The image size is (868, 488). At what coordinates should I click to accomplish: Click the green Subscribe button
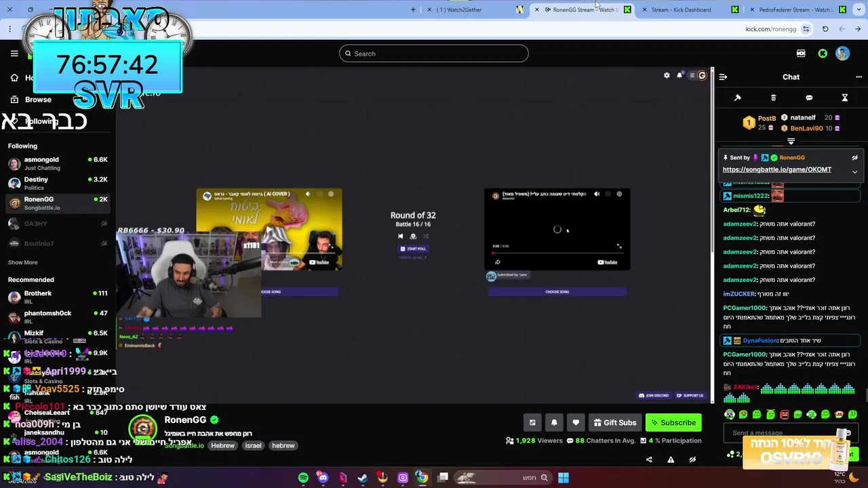coord(673,422)
